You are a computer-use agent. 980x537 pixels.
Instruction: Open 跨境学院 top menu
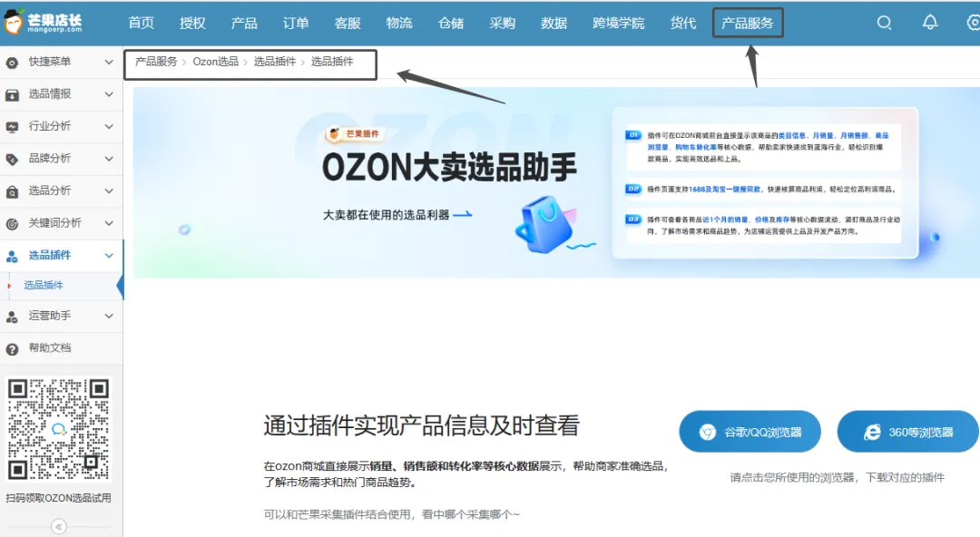(618, 23)
